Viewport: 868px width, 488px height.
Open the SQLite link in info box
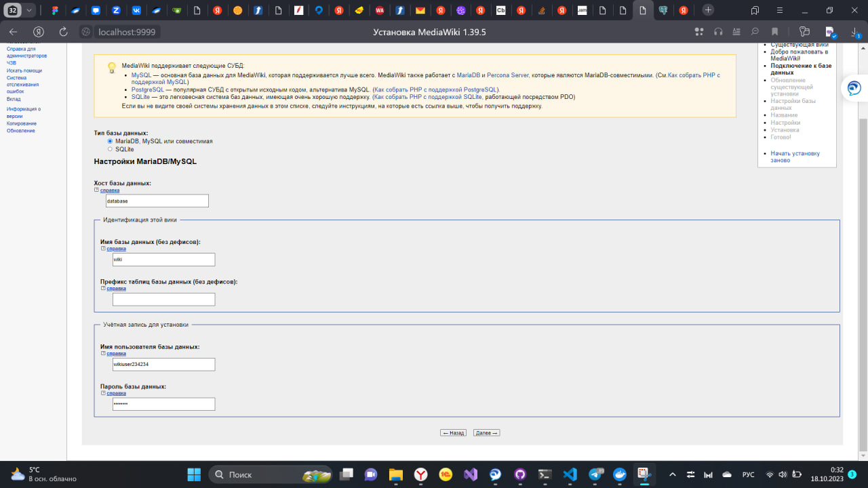coord(140,97)
